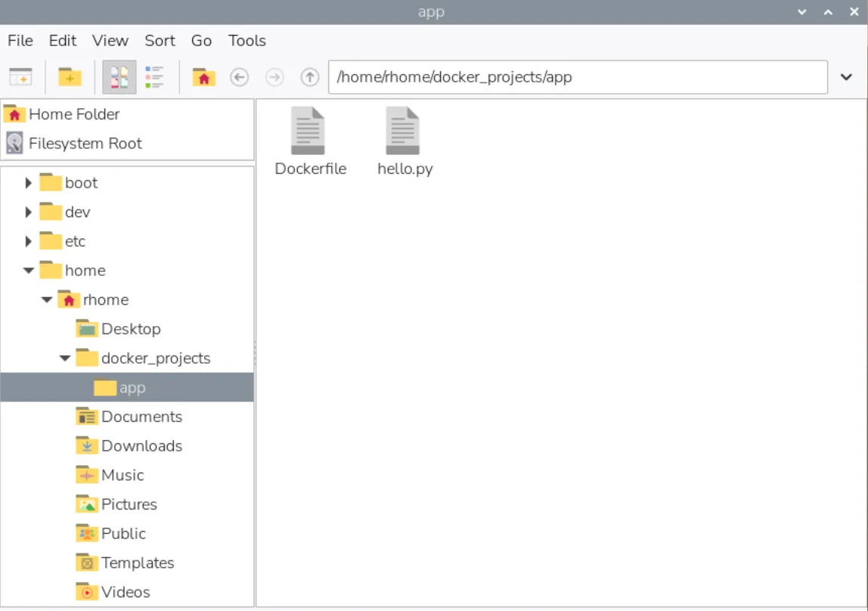Click the Desktop folder icon in tree
The image size is (868, 611).
click(86, 329)
